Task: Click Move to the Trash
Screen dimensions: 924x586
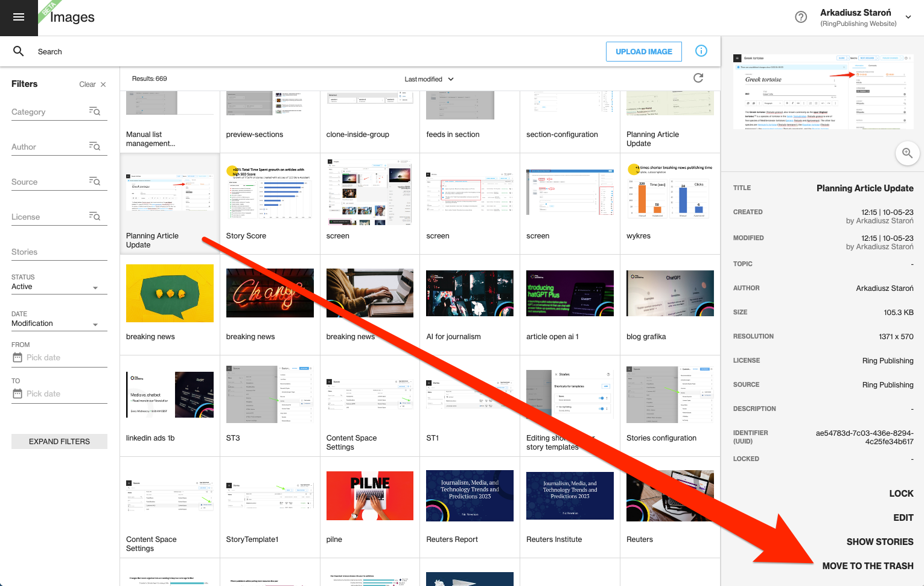Action: 868,566
